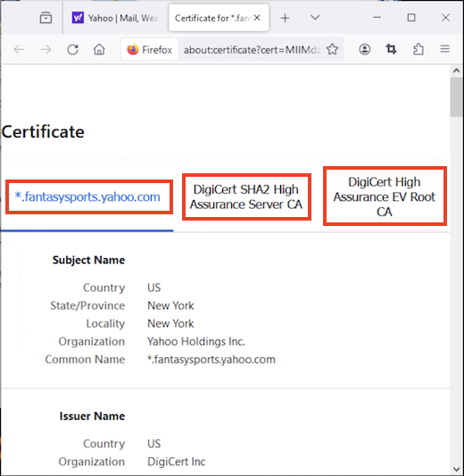This screenshot has width=464, height=476.
Task: Take a screenshot with the crop icon
Action: 391,49
